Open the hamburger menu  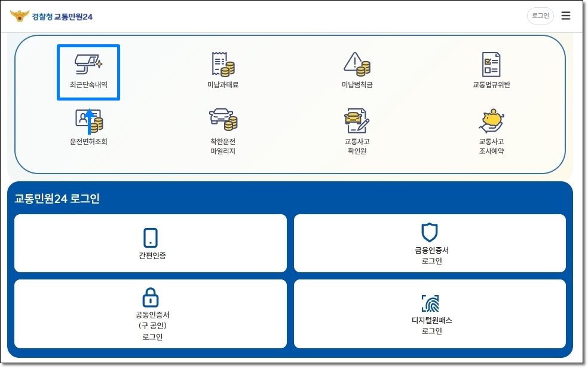566,16
